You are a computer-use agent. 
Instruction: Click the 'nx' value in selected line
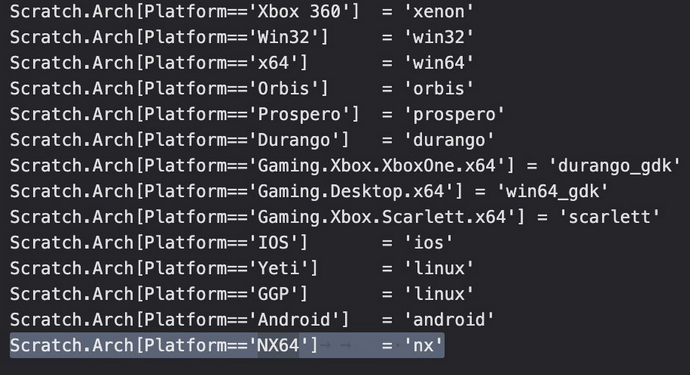click(423, 346)
